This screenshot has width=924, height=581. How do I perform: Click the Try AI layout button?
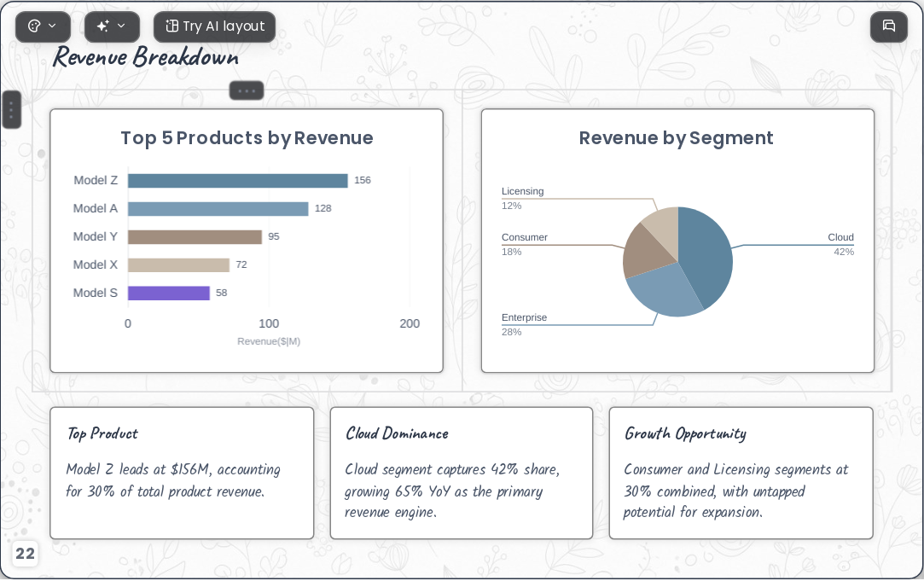click(x=214, y=26)
